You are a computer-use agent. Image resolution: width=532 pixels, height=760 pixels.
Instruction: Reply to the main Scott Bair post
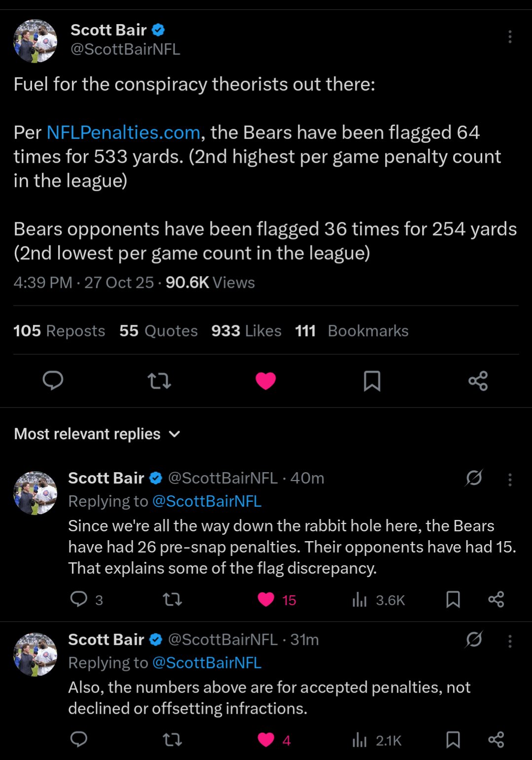click(x=53, y=380)
